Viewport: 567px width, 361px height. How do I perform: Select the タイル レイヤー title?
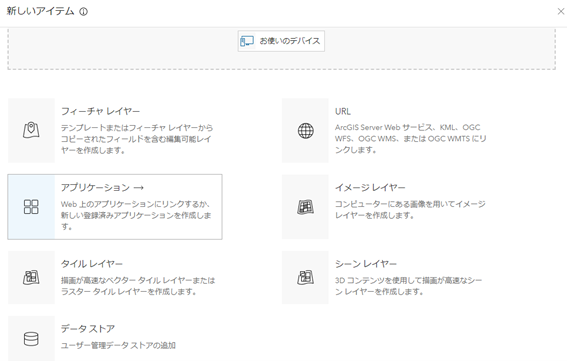91,264
